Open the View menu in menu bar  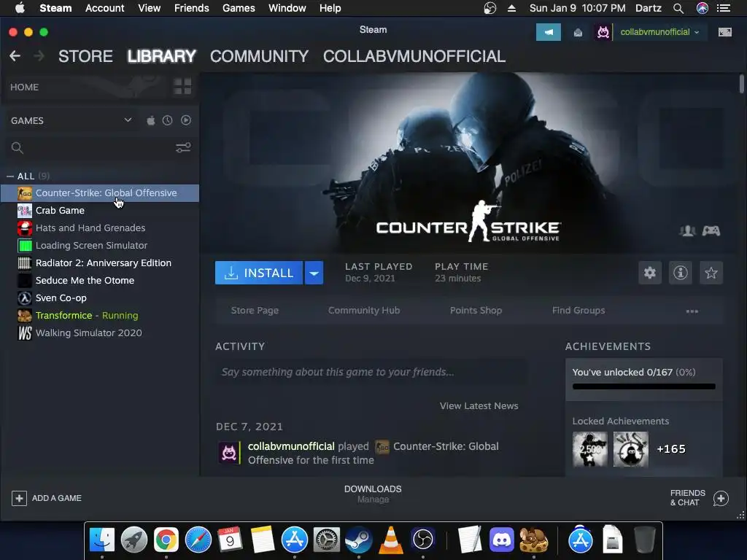(149, 8)
